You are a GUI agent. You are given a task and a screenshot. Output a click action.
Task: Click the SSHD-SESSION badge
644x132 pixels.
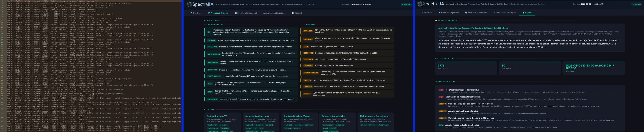click(214, 54)
